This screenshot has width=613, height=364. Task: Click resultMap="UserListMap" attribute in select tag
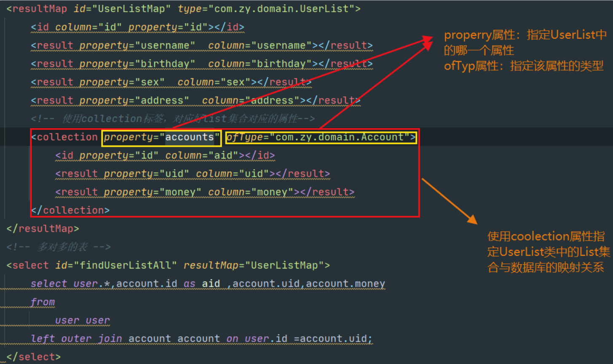click(254, 266)
